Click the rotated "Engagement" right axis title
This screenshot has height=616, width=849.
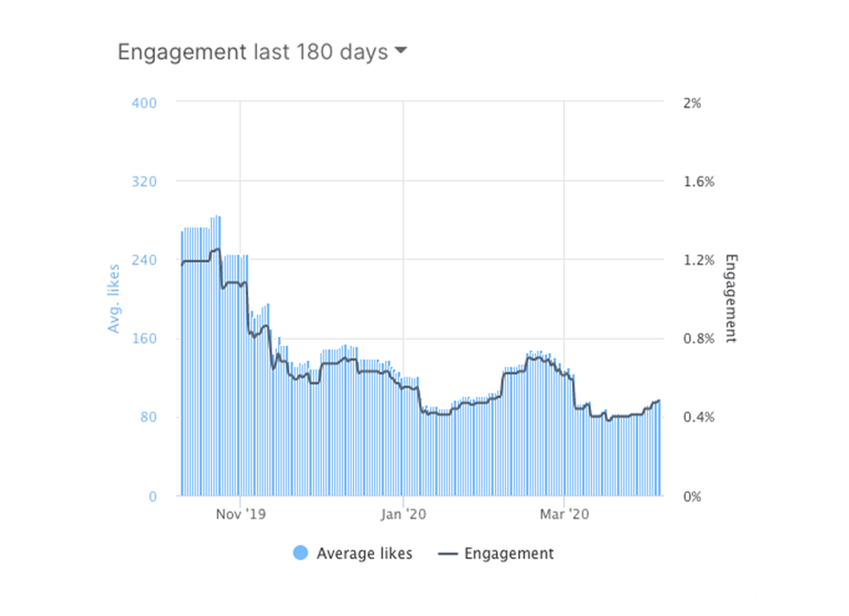(730, 298)
